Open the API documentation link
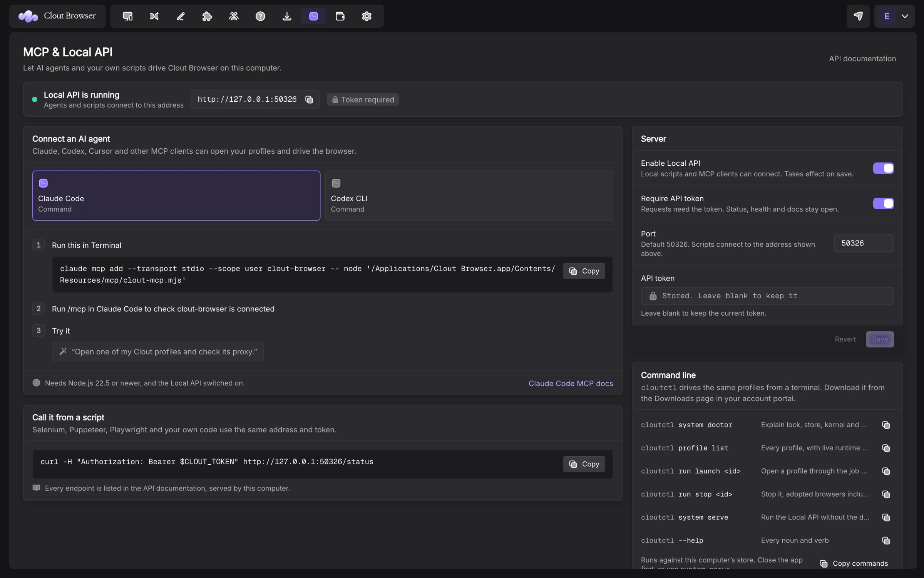The width and height of the screenshot is (924, 578). 862,59
